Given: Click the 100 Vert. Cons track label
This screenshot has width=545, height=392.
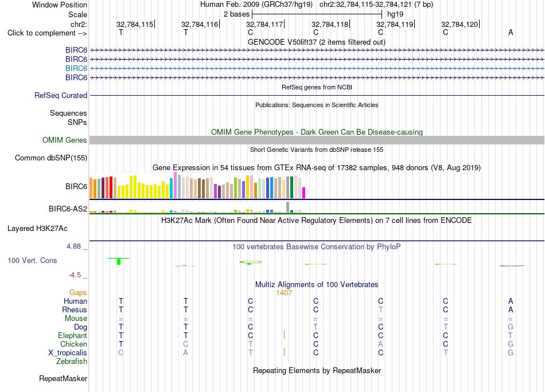Looking at the screenshot, I should [32, 260].
